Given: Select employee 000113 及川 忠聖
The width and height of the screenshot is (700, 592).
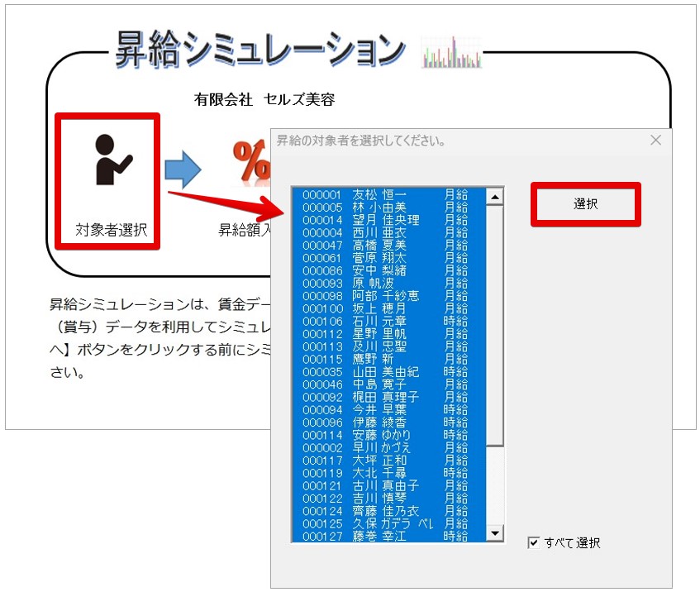Looking at the screenshot, I should [388, 346].
